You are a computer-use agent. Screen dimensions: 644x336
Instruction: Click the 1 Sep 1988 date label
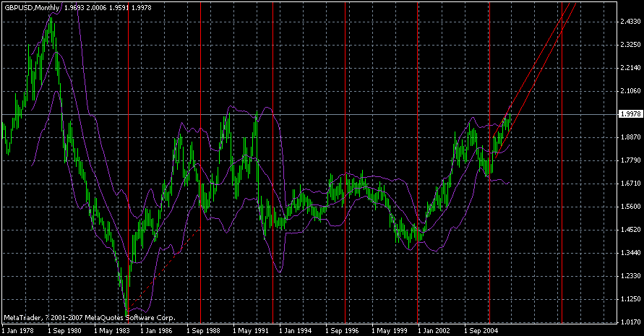tap(203, 330)
